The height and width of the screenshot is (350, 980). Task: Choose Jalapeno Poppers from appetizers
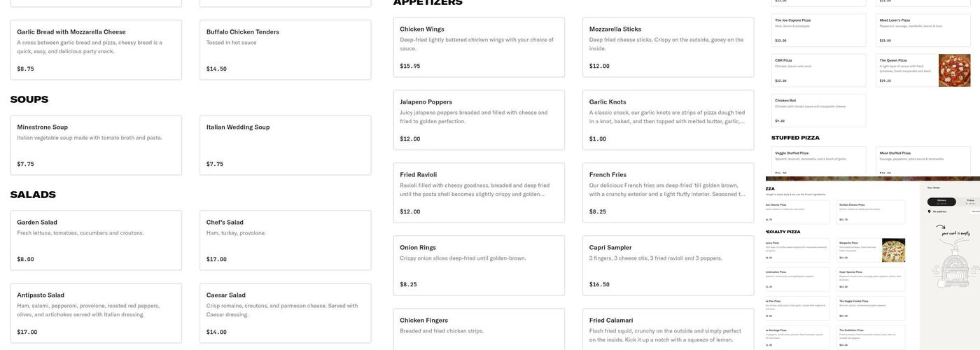(479, 120)
